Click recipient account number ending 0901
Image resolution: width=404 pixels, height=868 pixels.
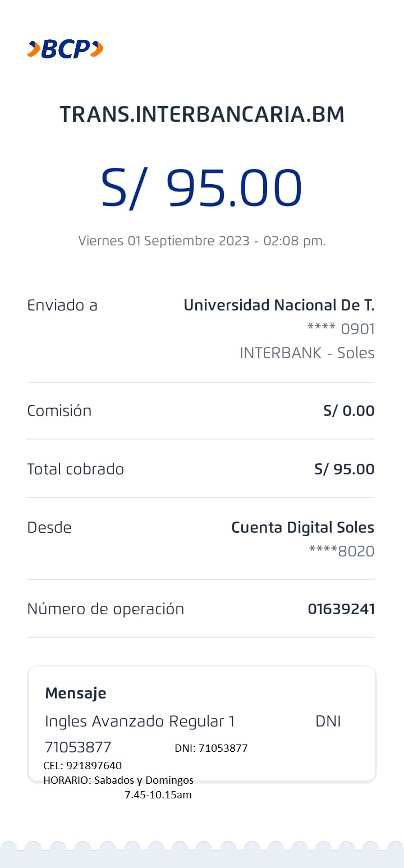click(x=341, y=329)
